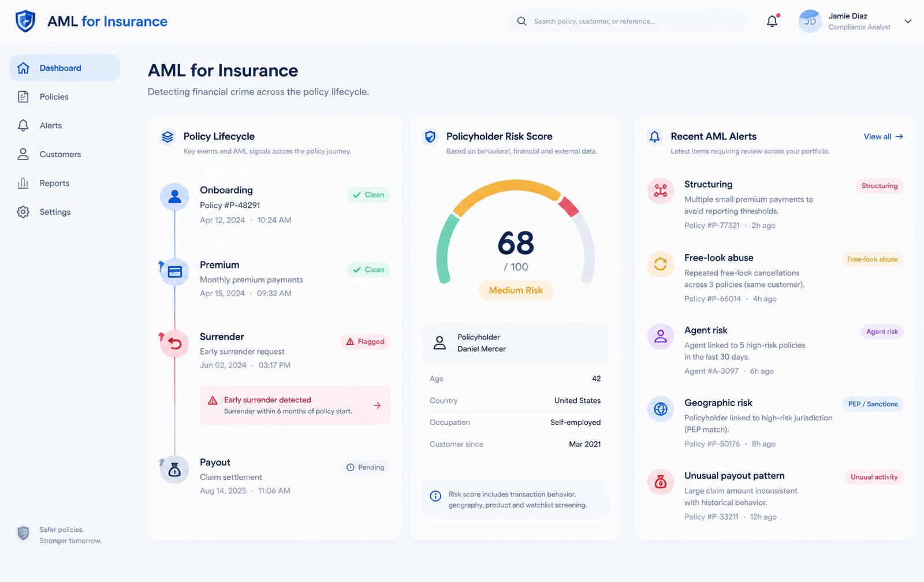Click the Policyholder Risk Score shield icon
Screen dimensions: 924x582
pyautogui.click(x=430, y=137)
